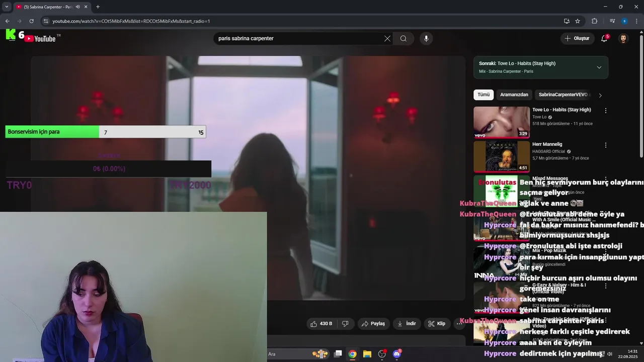
Task: Show more filter chips with right arrow
Action: pos(600,95)
